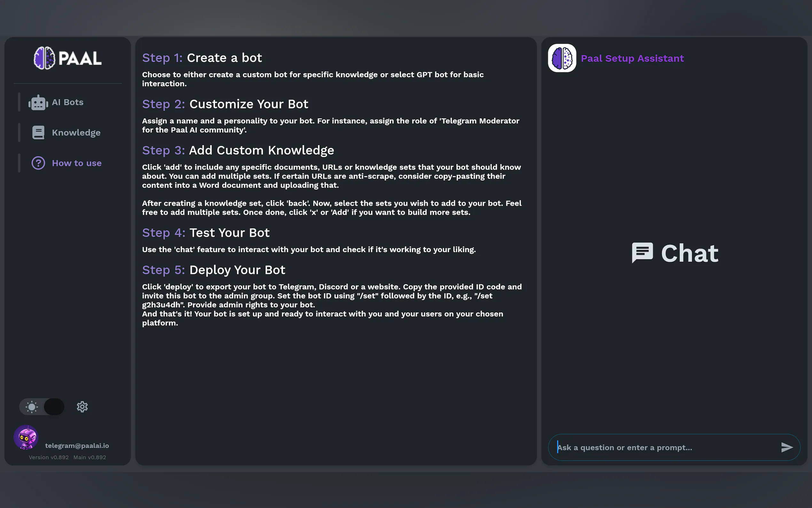Click the Version v0.892 label

point(49,457)
